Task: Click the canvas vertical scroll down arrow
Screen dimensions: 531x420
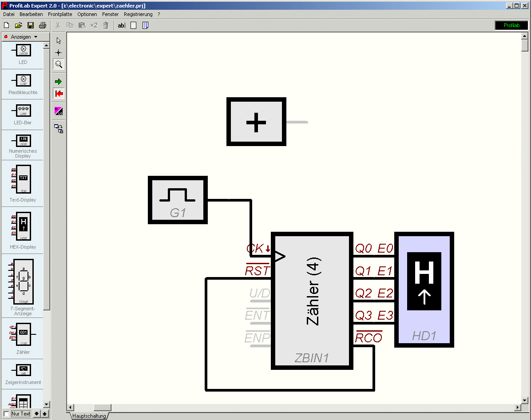Action: pos(525,400)
